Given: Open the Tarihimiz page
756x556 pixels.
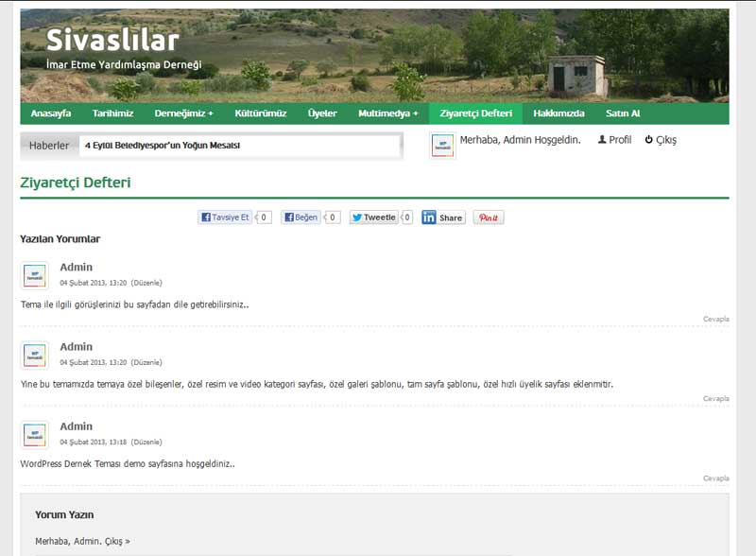Looking at the screenshot, I should [112, 113].
